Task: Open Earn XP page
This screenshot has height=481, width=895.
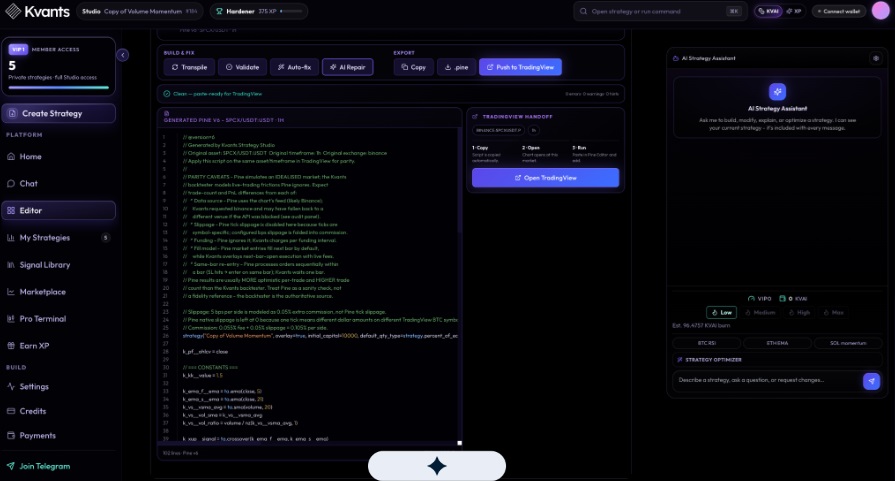Action: 58,346
